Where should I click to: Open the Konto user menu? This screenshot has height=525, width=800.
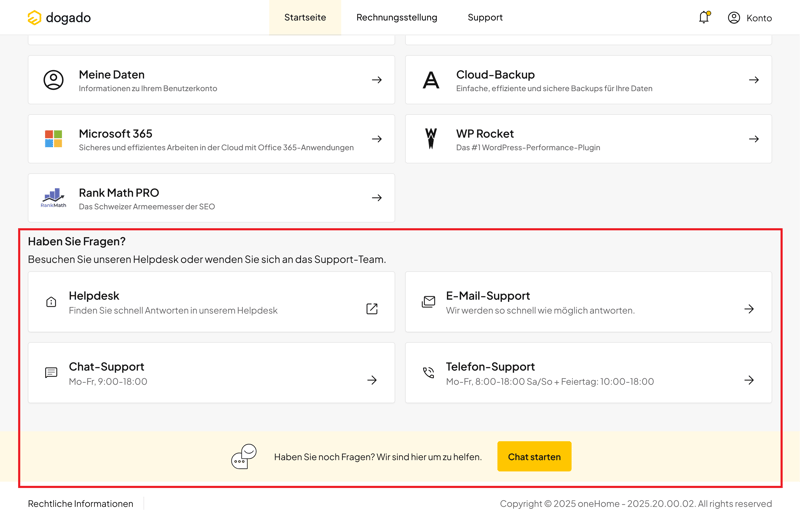click(x=749, y=18)
